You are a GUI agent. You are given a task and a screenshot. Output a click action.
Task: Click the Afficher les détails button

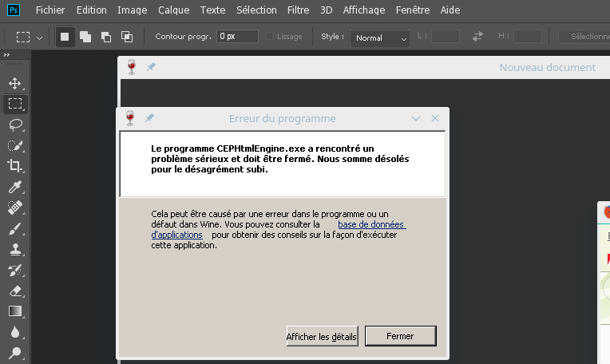[x=322, y=336]
